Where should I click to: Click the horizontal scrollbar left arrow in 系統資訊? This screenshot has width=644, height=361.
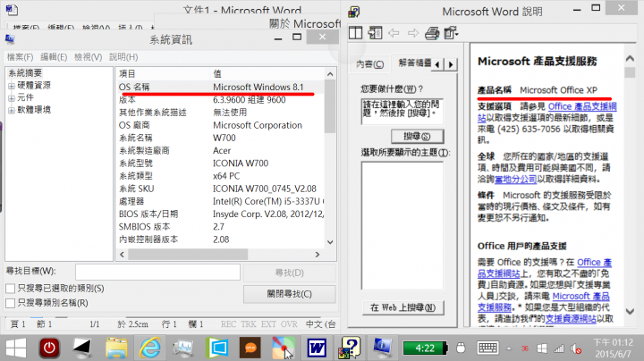point(122,255)
